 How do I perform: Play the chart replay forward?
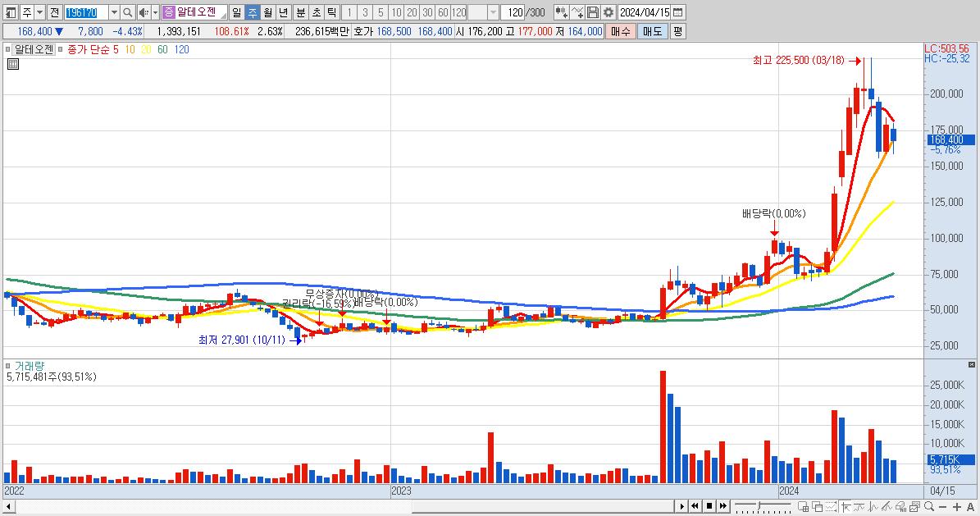pos(681,506)
